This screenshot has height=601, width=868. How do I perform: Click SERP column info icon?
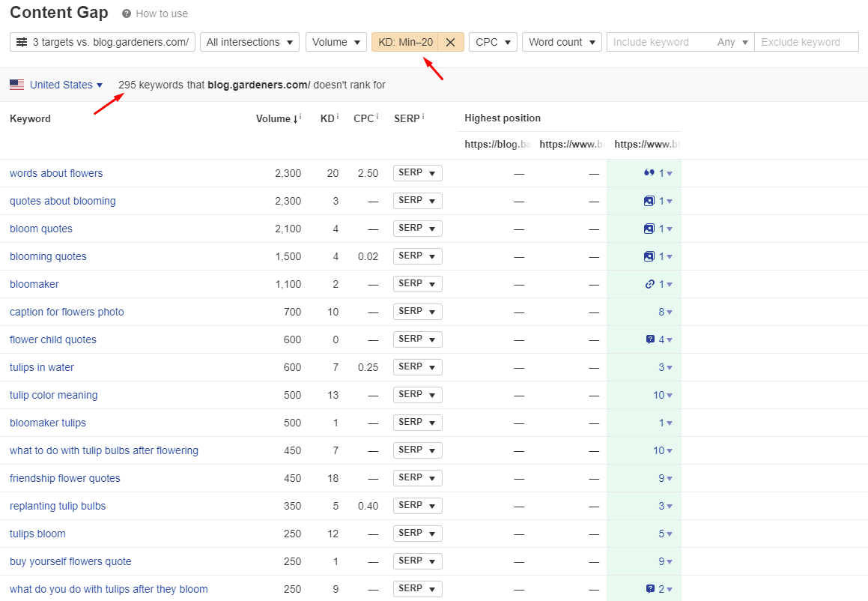423,116
